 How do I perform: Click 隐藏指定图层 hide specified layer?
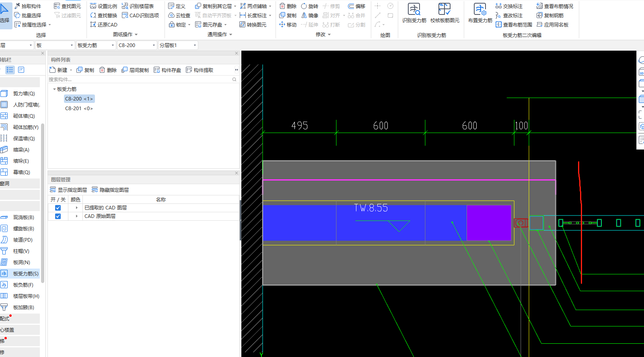pyautogui.click(x=110, y=190)
